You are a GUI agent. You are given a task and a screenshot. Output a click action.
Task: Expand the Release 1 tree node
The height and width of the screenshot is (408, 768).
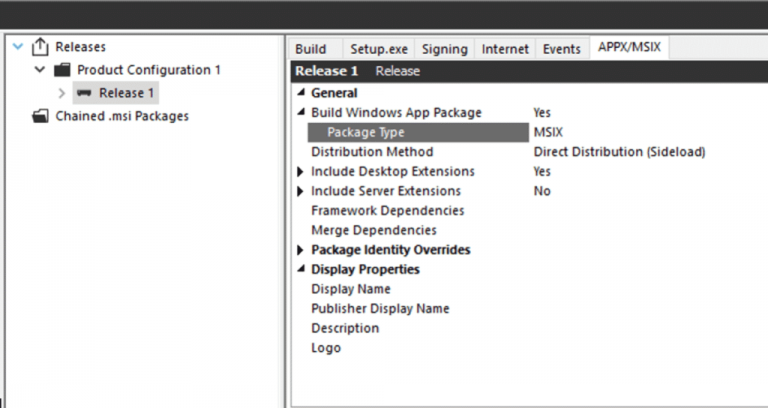[x=62, y=93]
